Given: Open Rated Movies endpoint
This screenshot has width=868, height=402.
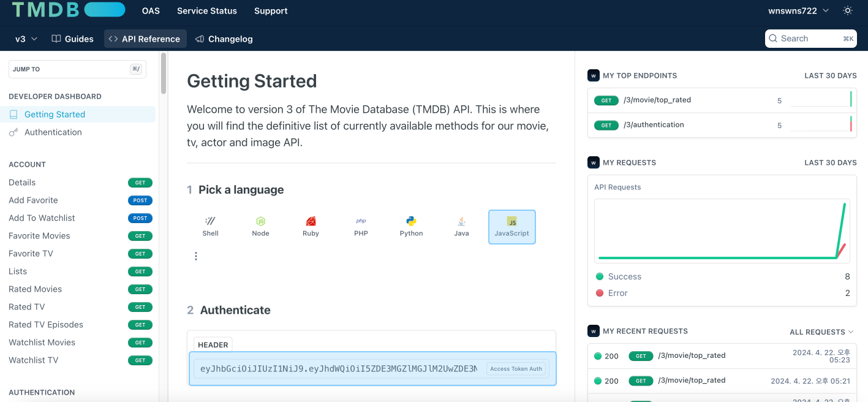Looking at the screenshot, I should pos(80,289).
